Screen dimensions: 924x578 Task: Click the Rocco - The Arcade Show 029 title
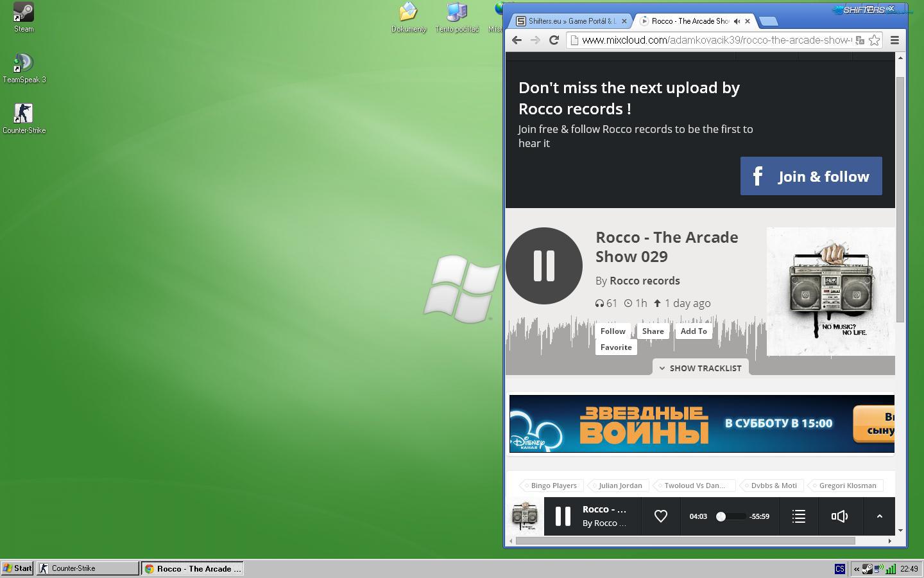(x=667, y=247)
